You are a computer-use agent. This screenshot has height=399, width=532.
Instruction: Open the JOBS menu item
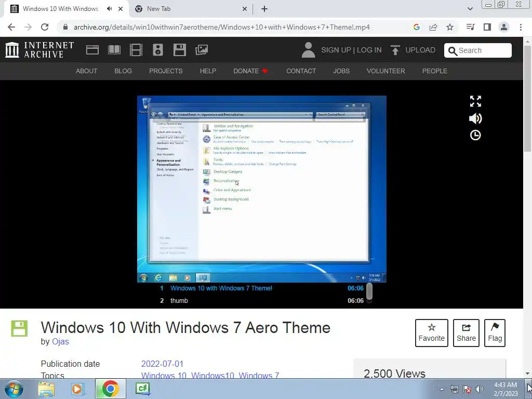(x=341, y=71)
